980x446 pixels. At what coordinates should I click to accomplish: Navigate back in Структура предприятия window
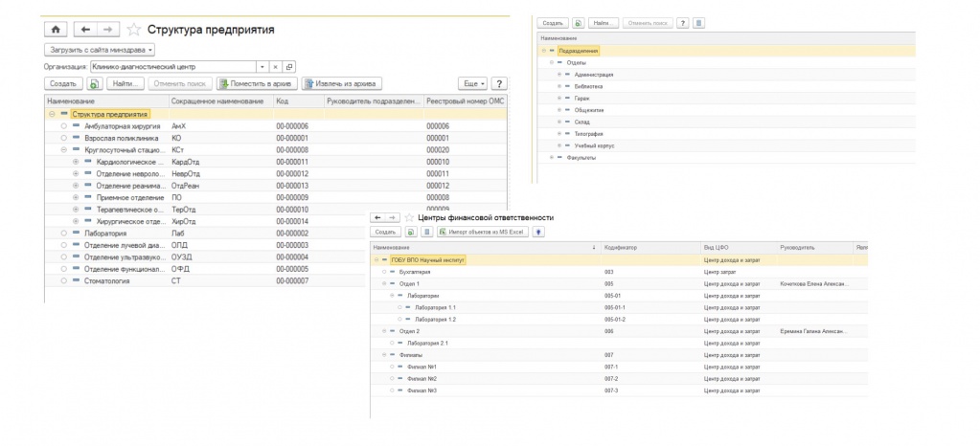(85, 30)
